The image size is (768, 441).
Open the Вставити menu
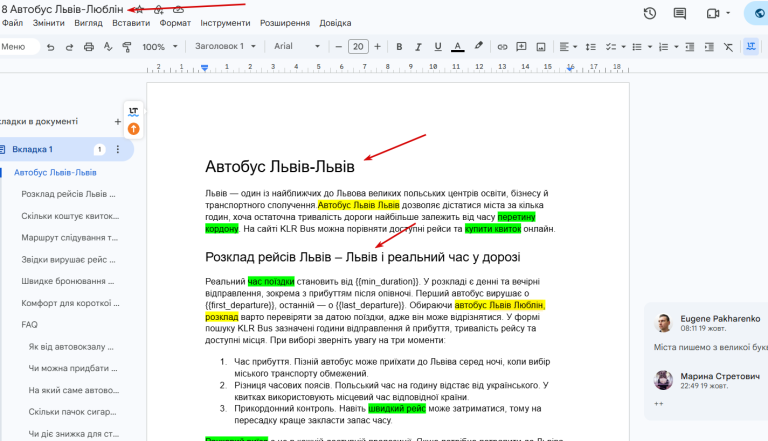[131, 23]
